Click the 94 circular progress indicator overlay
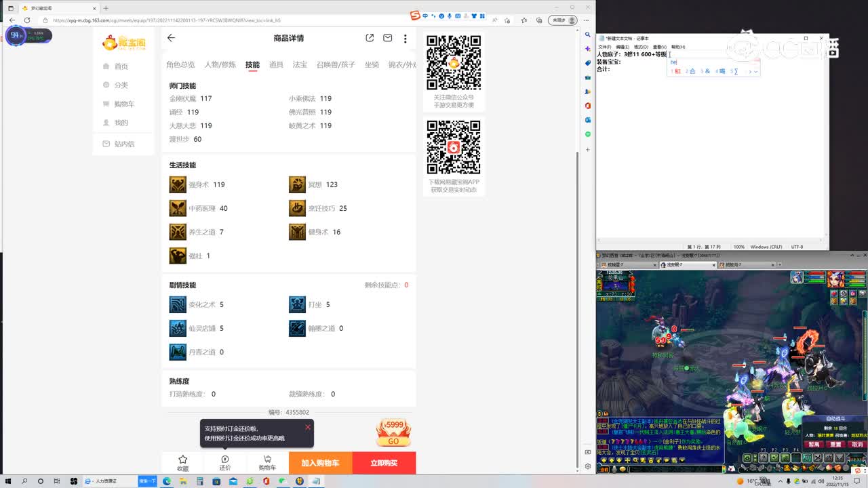This screenshot has width=868, height=488. [x=15, y=34]
